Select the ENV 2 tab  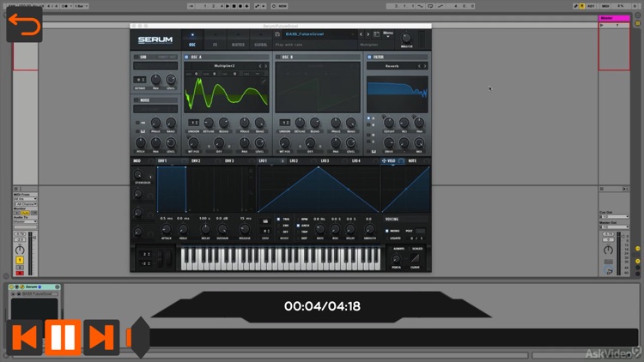[x=197, y=161]
